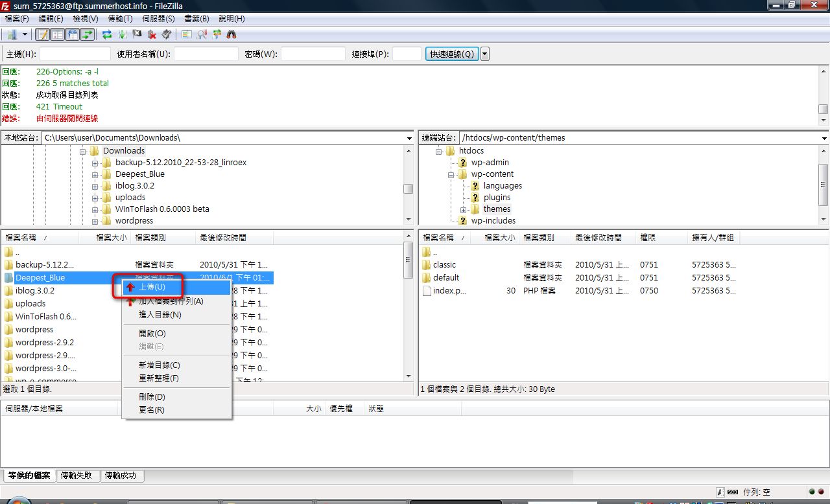Expand the backup-5.12.2010 node in local tree
The width and height of the screenshot is (830, 504).
pyautogui.click(x=95, y=163)
